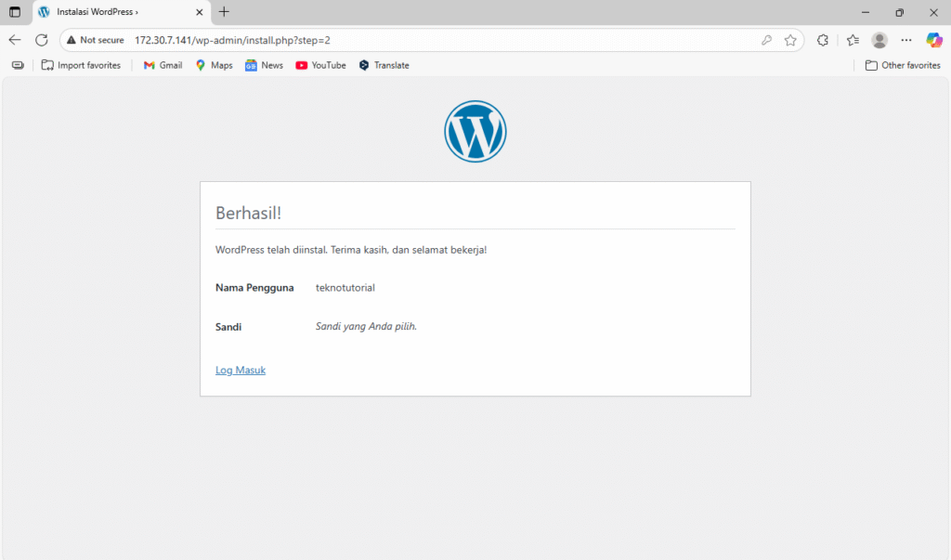The height and width of the screenshot is (560, 951).
Task: Open the saved password key icon
Action: click(x=766, y=40)
